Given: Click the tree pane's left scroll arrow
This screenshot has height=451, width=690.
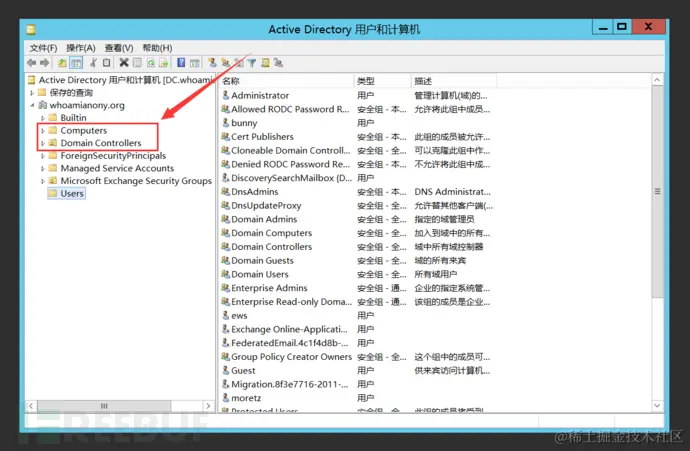Looking at the screenshot, I should (x=31, y=406).
